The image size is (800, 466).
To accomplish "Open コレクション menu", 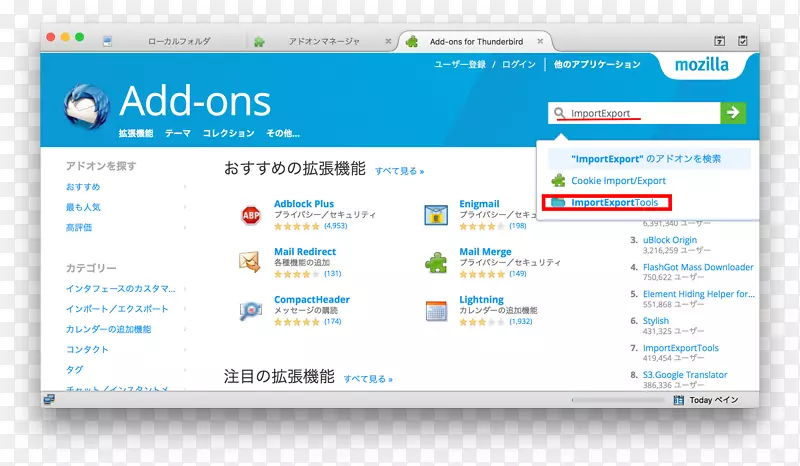I will pos(229,133).
